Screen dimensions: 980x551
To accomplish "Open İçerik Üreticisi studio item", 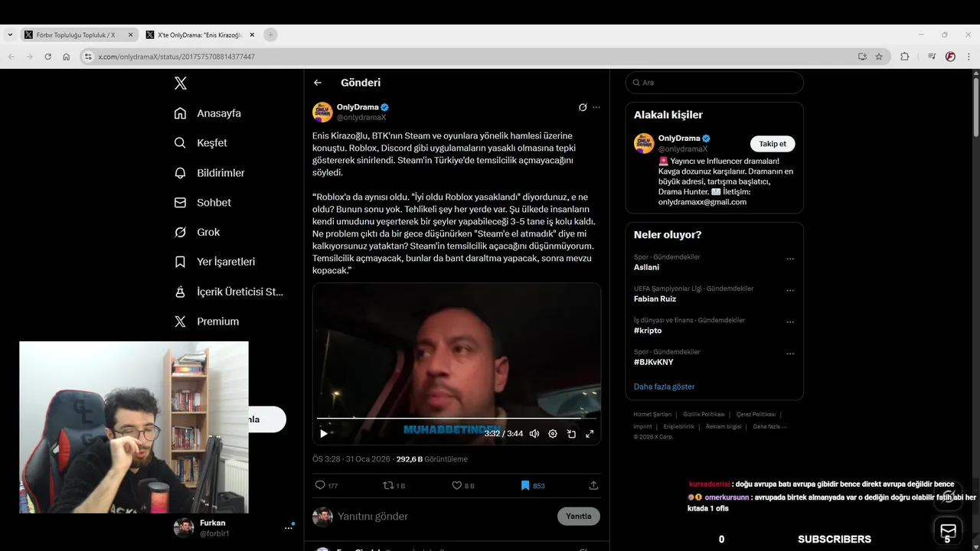I will tap(228, 292).
